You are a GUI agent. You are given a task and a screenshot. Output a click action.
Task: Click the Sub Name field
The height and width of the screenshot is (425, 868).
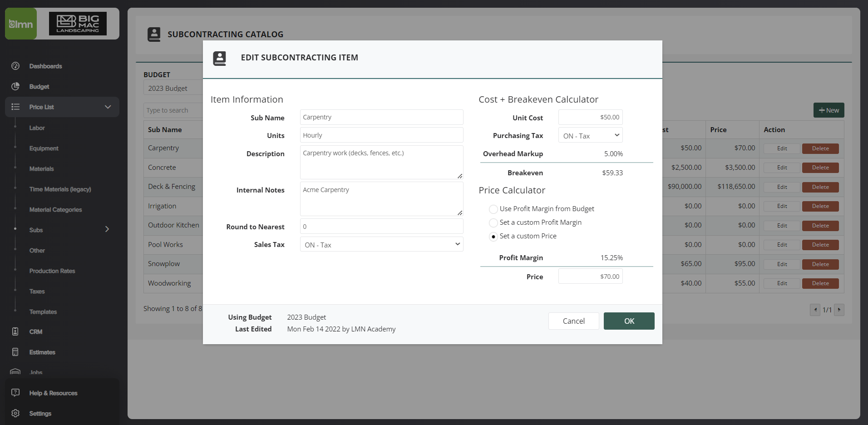[x=382, y=117]
